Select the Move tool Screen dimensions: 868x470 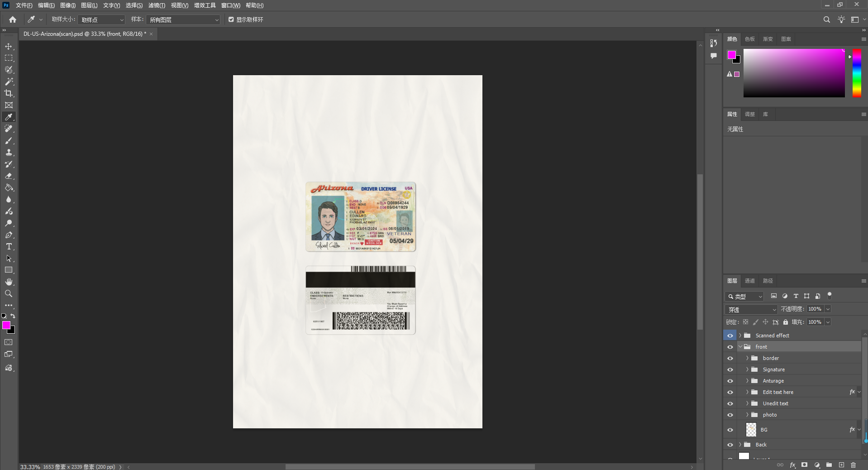[x=9, y=47]
